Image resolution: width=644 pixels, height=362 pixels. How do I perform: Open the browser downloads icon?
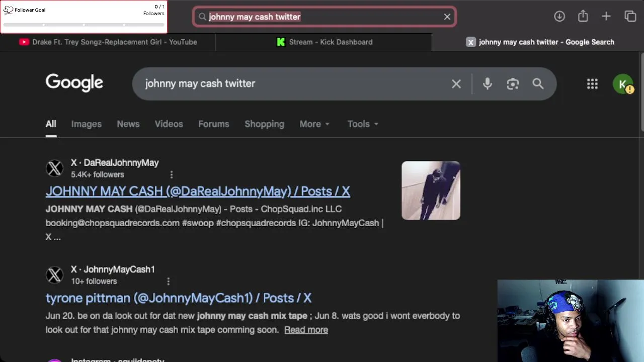coord(559,16)
